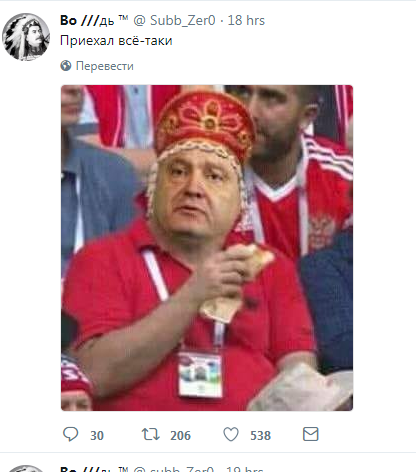Open the display name Во ///дь ™
Image resolution: width=416 pixels, height=472 pixels.
click(x=94, y=21)
